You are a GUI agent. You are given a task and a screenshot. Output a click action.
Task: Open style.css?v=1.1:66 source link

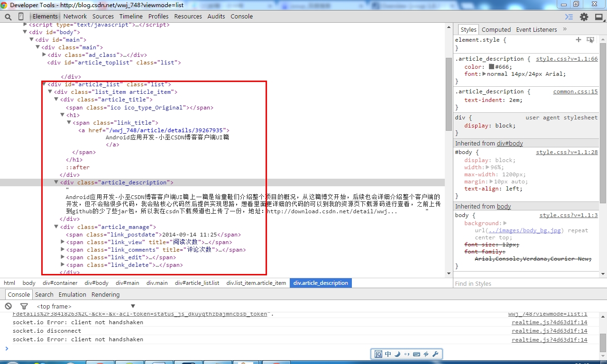point(567,59)
